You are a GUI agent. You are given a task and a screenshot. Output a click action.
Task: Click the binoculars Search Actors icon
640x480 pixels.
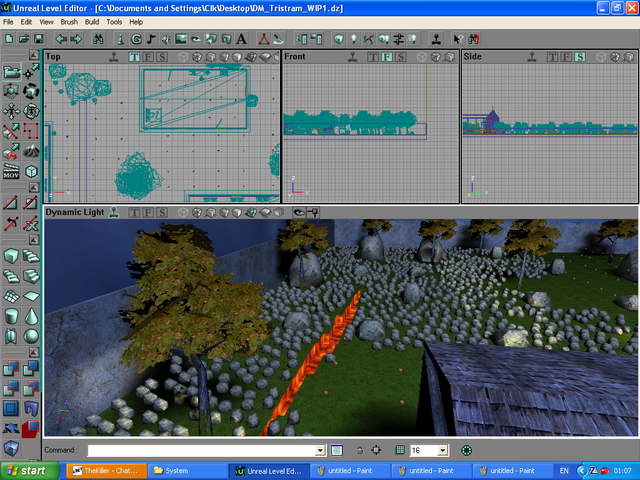[x=98, y=39]
